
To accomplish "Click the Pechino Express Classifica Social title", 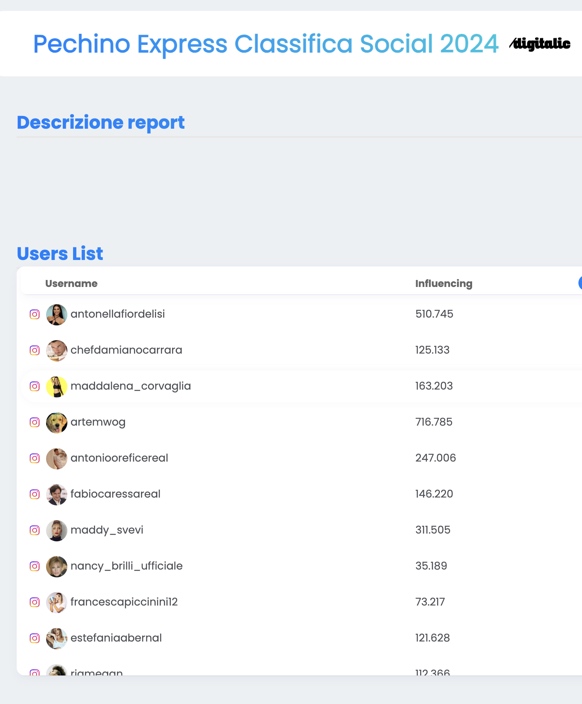I will coord(266,44).
